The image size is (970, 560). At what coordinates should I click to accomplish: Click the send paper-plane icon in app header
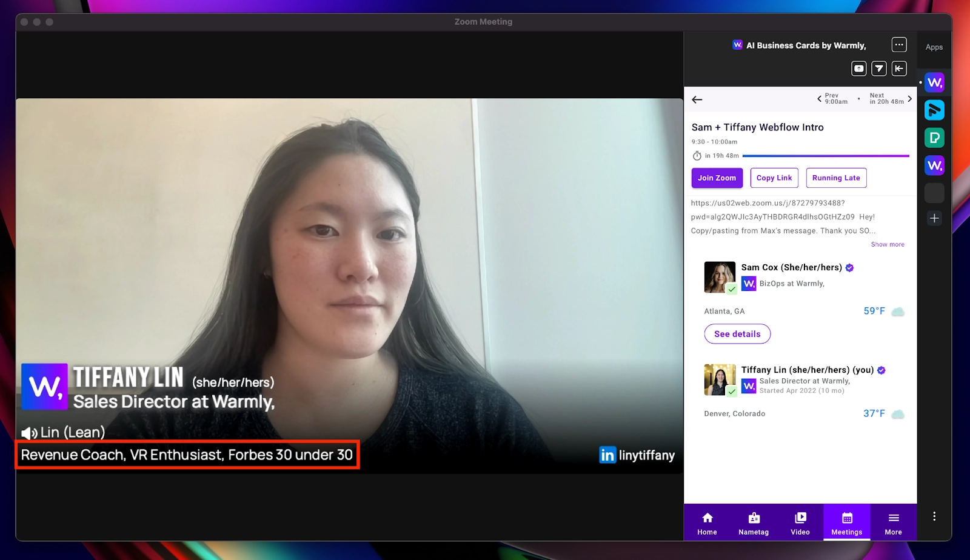click(879, 68)
